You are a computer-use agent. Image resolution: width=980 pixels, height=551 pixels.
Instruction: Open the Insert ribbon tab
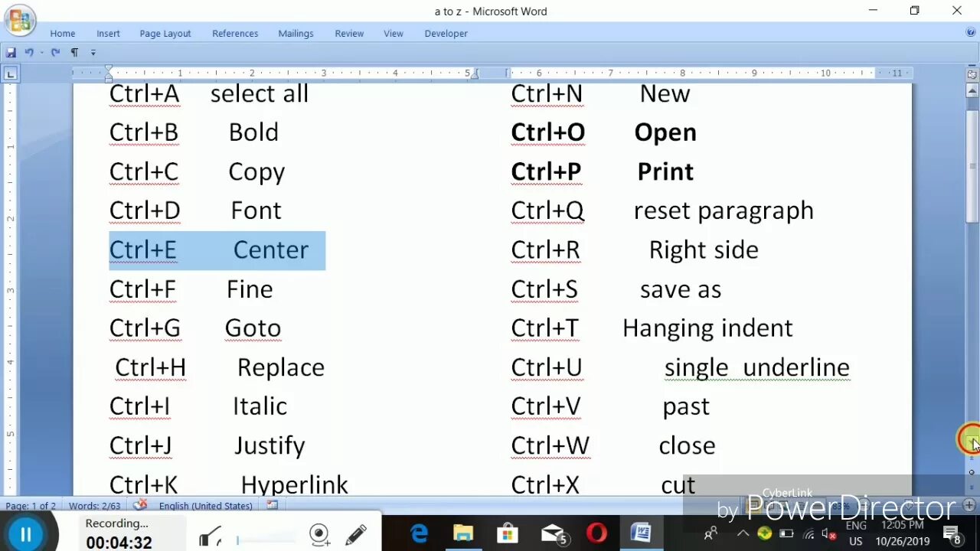(x=108, y=34)
